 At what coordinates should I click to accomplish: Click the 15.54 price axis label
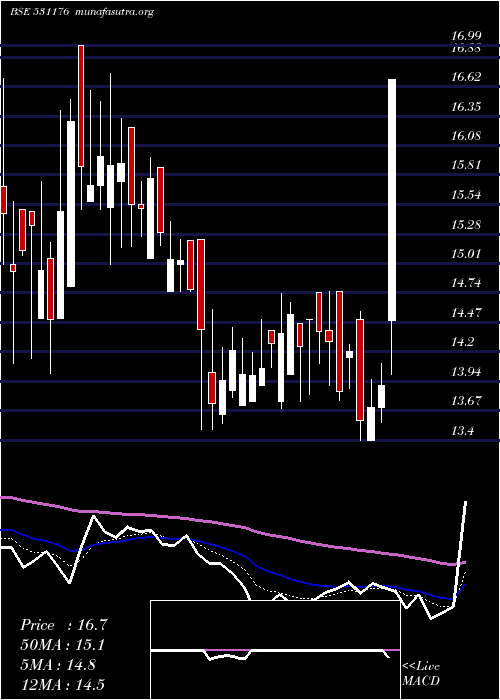466,195
